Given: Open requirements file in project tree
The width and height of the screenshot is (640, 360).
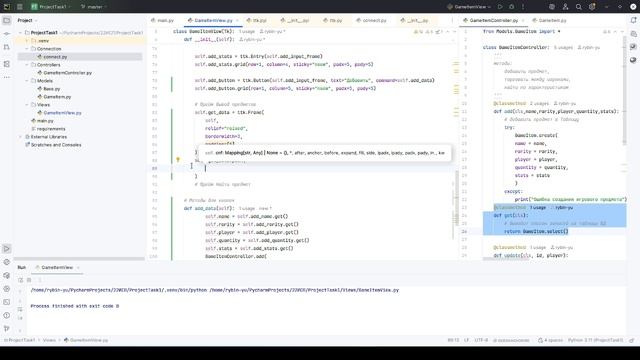Looking at the screenshot, I should (48, 129).
